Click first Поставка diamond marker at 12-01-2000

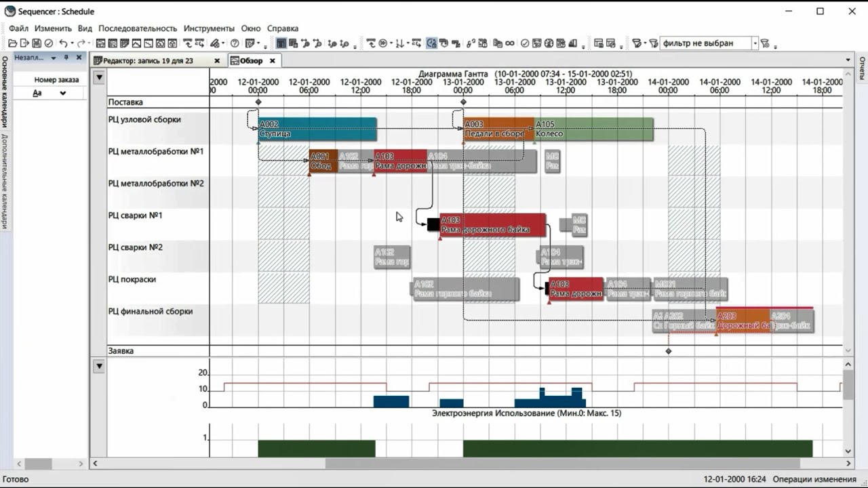(258, 102)
